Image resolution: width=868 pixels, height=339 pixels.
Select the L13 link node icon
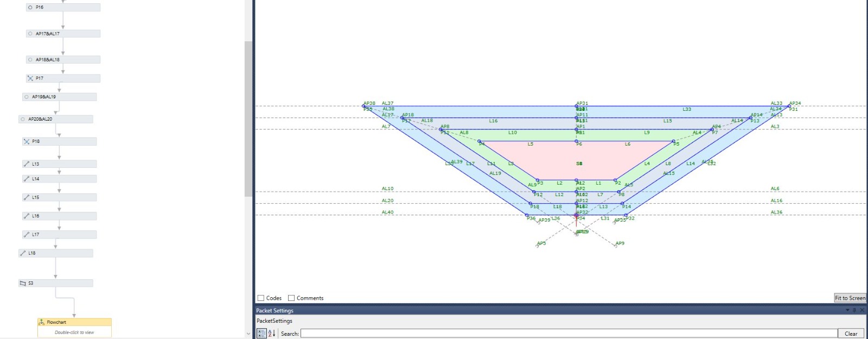click(x=27, y=164)
